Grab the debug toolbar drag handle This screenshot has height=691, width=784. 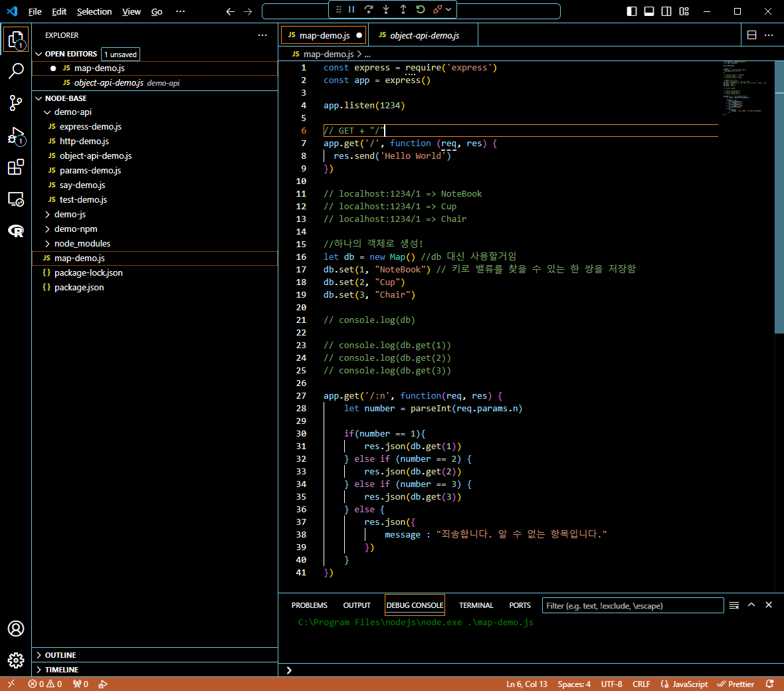(338, 9)
